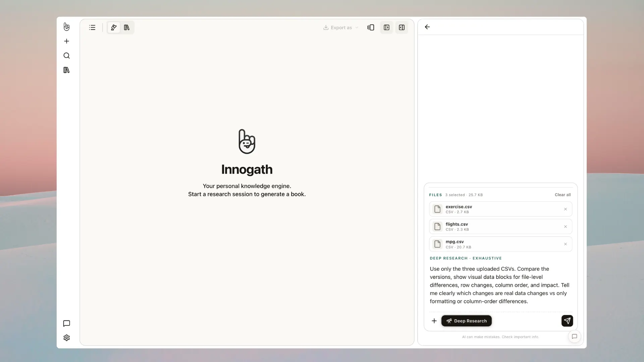Click the 3 selected · 25.7 KB text
Screen dimensions: 644x362
point(464,195)
